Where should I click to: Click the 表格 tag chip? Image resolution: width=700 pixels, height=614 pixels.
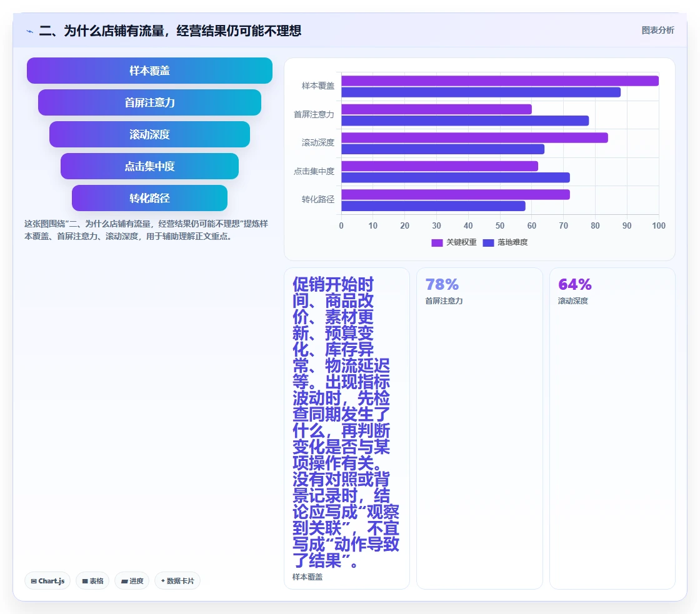click(x=92, y=581)
